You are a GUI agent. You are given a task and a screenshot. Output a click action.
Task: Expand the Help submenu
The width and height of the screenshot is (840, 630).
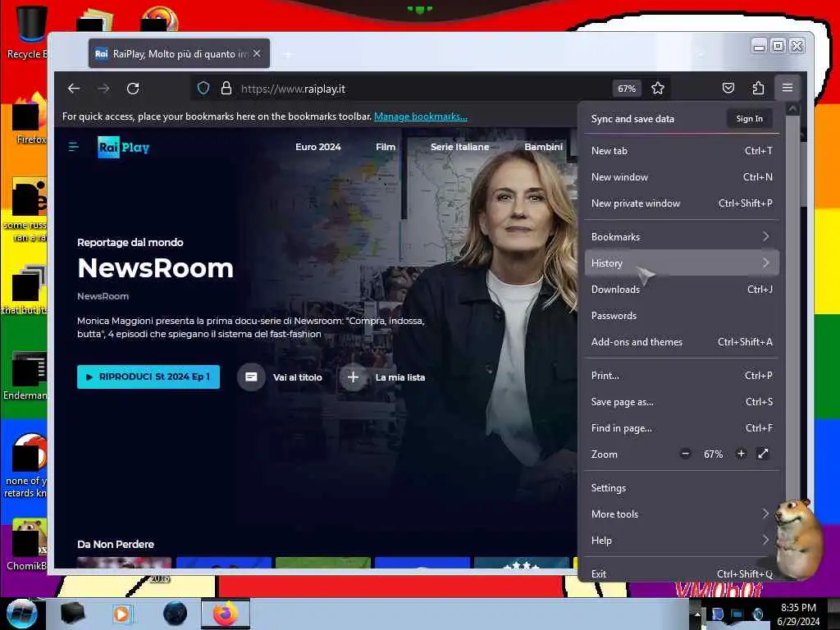tap(682, 541)
